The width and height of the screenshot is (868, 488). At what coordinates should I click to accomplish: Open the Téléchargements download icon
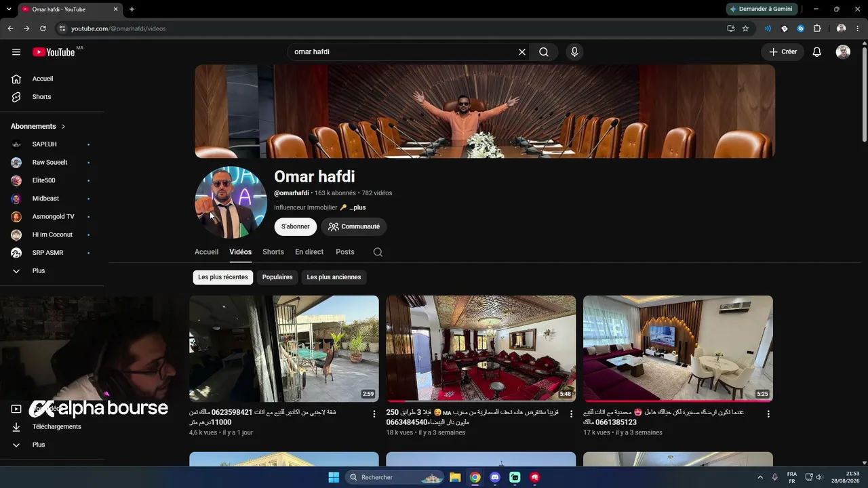pos(16,427)
